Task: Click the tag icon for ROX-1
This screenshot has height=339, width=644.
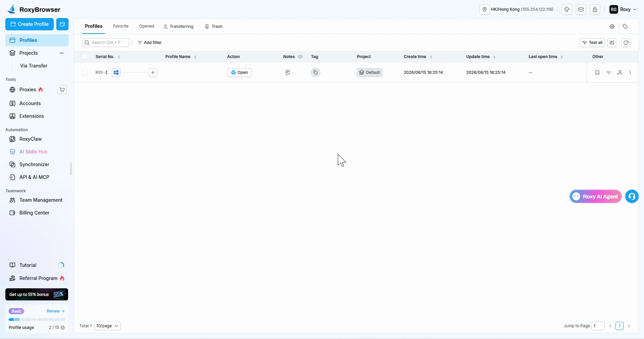Action: pyautogui.click(x=316, y=72)
